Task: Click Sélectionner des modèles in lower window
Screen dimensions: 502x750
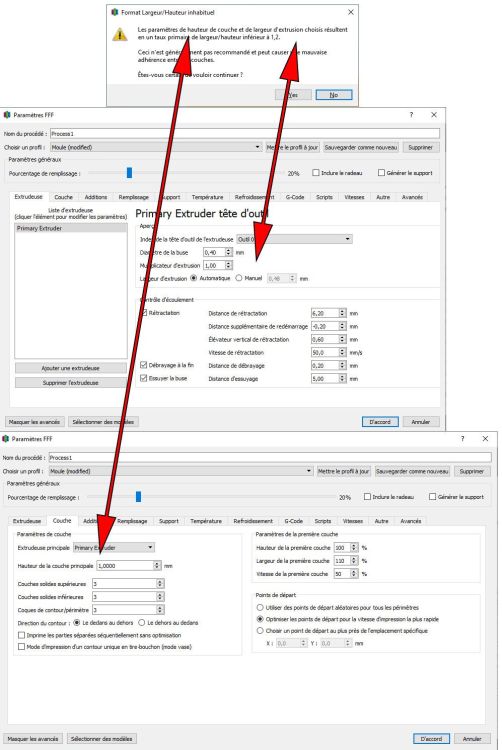Action: 101,739
